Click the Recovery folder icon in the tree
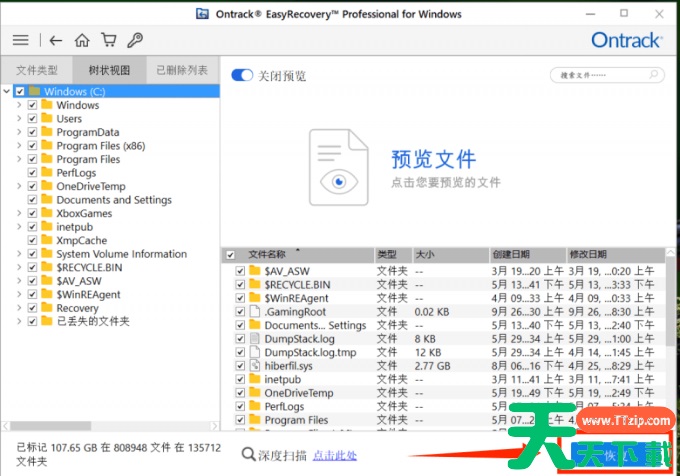 [x=47, y=307]
